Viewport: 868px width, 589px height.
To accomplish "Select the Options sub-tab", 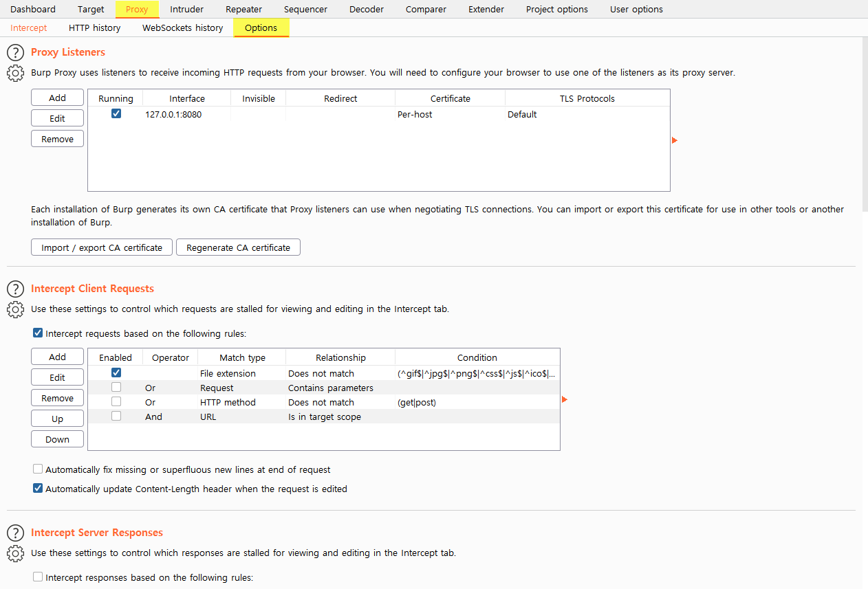I will coord(261,27).
